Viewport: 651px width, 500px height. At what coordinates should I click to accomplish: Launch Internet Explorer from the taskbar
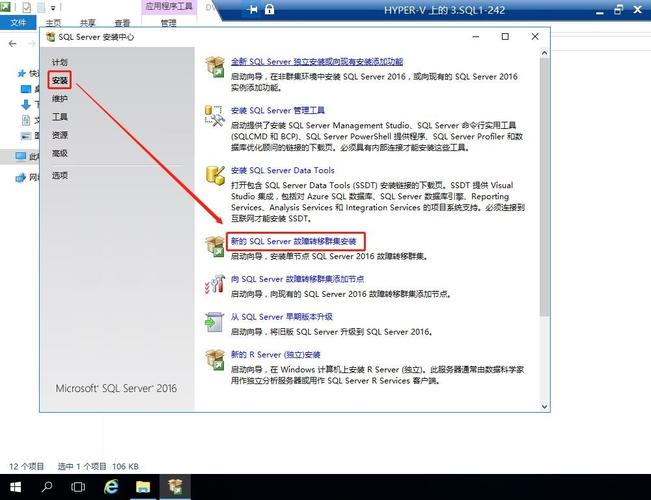point(111,486)
